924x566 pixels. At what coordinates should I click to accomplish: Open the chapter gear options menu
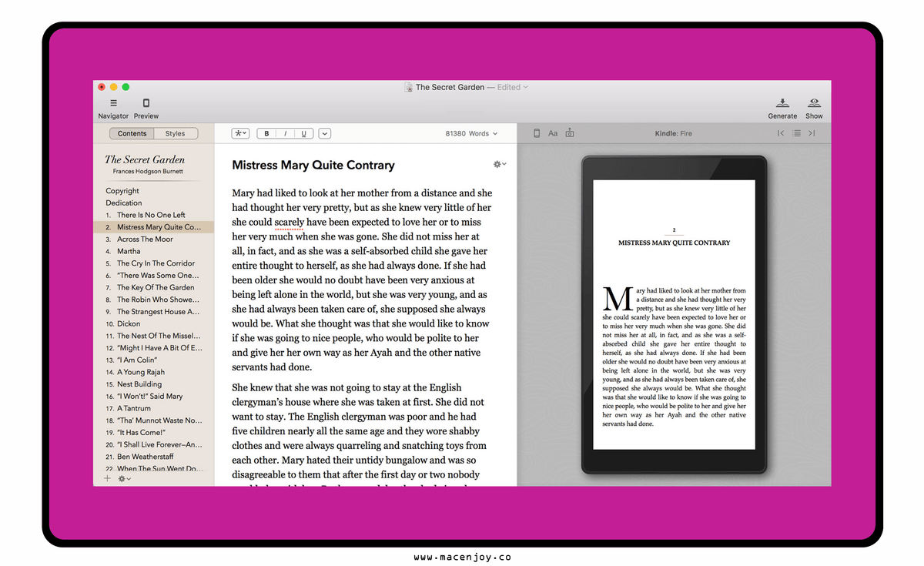tap(500, 164)
